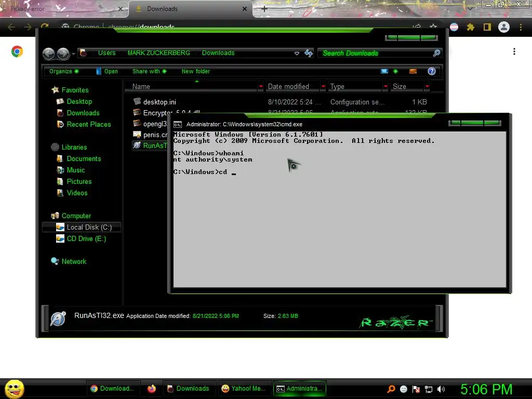532x399 pixels.
Task: Click the volume speaker tray icon
Action: (x=441, y=389)
